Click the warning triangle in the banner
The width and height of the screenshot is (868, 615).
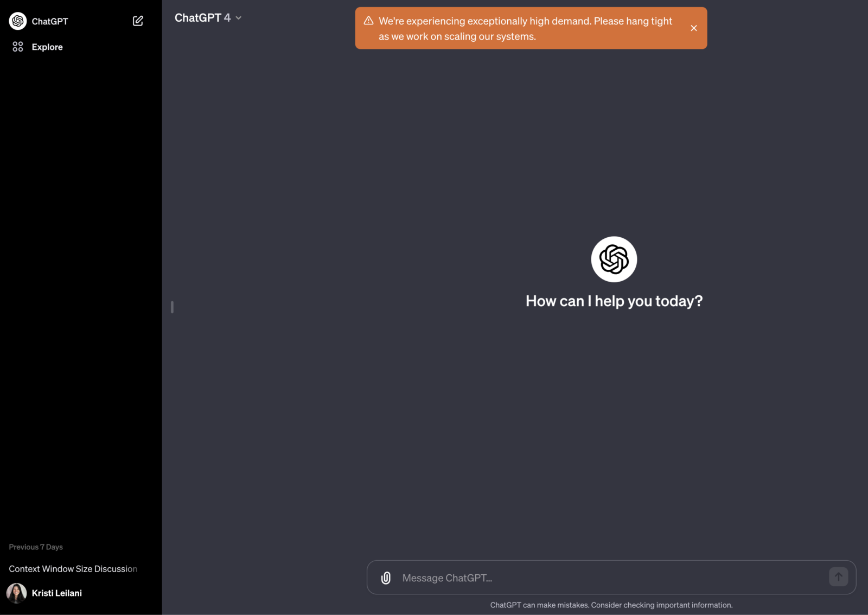click(x=369, y=20)
